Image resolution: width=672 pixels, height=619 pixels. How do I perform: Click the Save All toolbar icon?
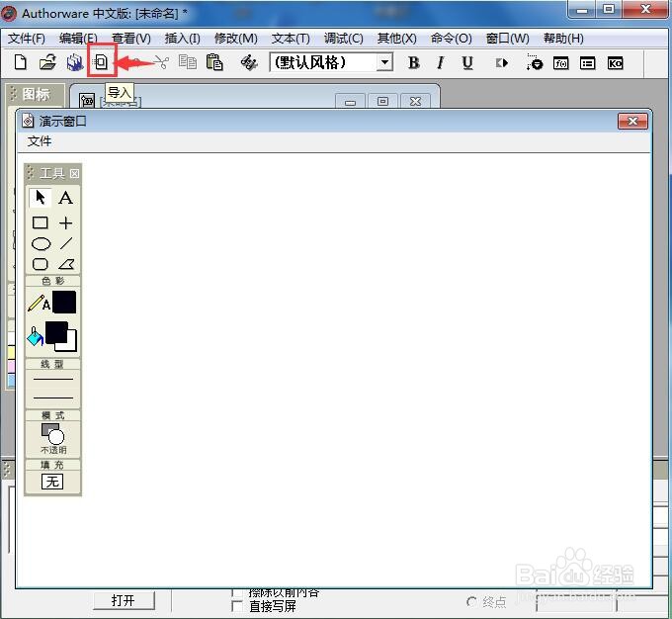point(74,62)
